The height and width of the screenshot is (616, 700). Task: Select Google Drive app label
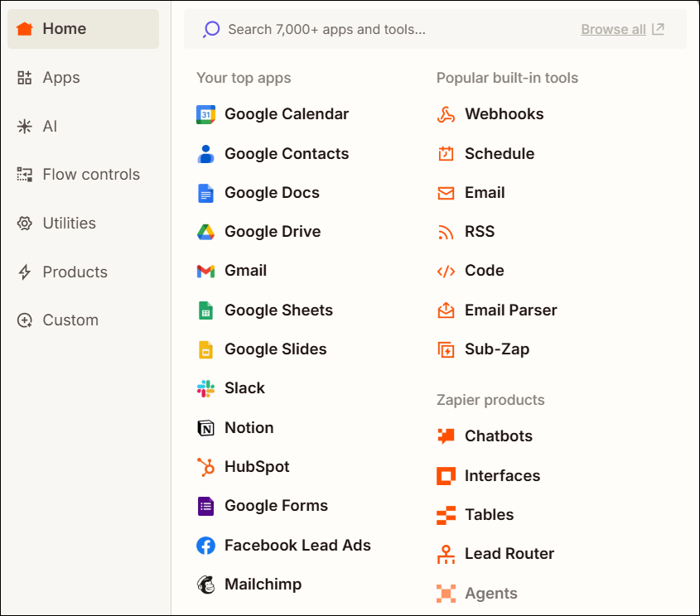273,232
